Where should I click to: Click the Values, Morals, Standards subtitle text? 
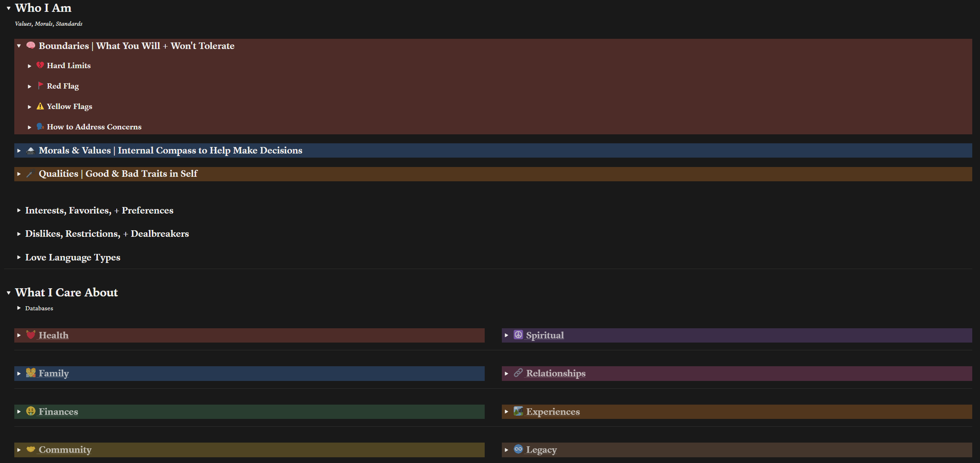click(49, 24)
